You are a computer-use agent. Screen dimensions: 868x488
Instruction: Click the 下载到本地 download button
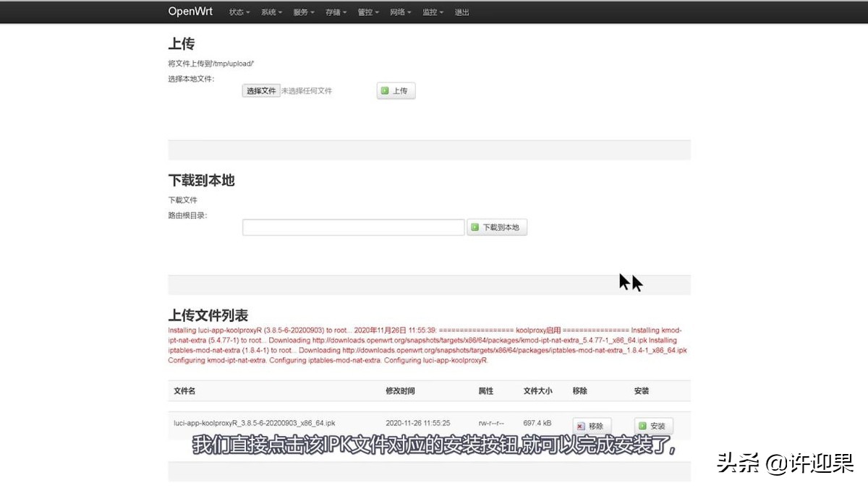click(497, 226)
